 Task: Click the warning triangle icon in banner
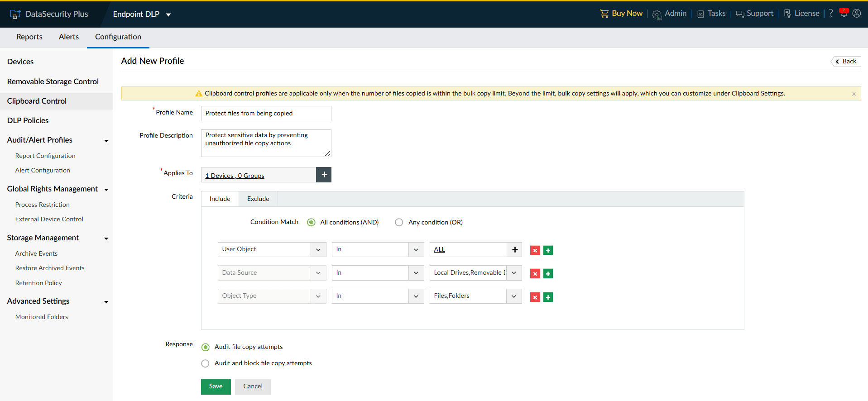198,93
